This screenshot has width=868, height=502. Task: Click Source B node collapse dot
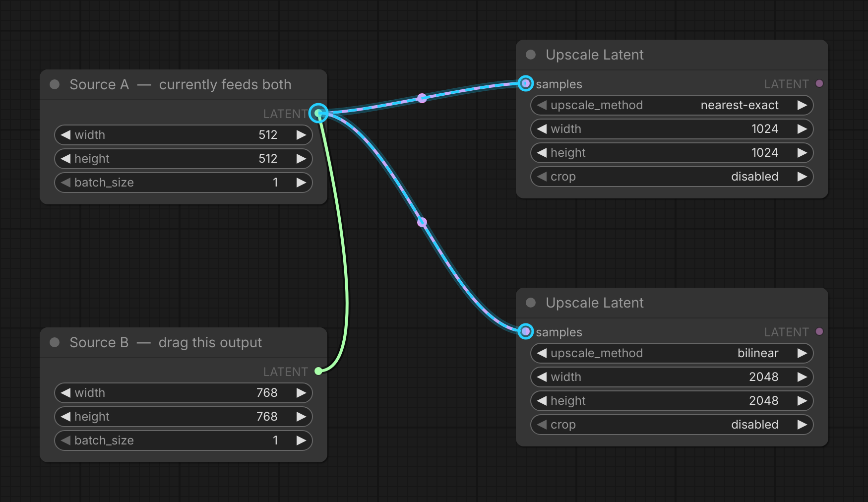click(x=55, y=342)
